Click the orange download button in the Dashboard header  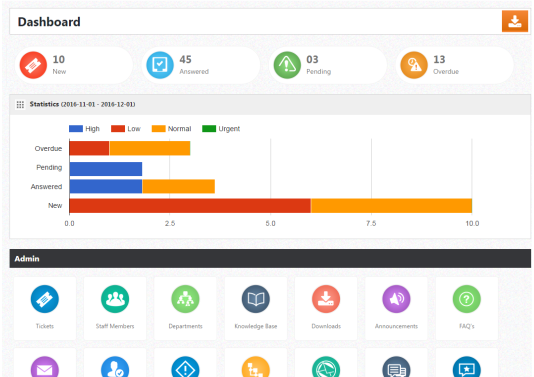pos(515,21)
